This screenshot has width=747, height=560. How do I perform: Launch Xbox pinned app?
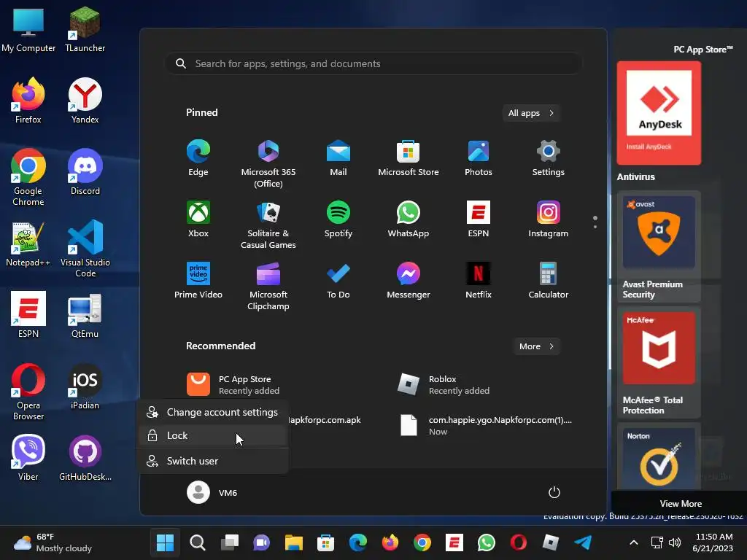pos(198,219)
